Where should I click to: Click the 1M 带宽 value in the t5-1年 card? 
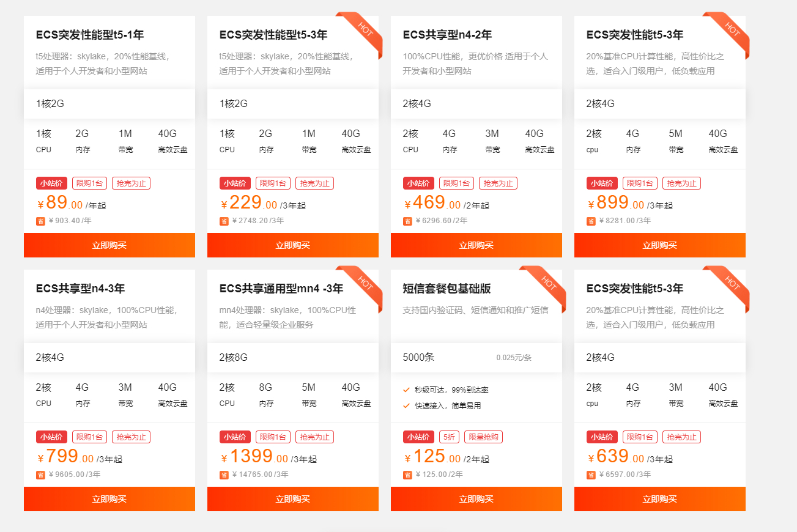coord(125,133)
